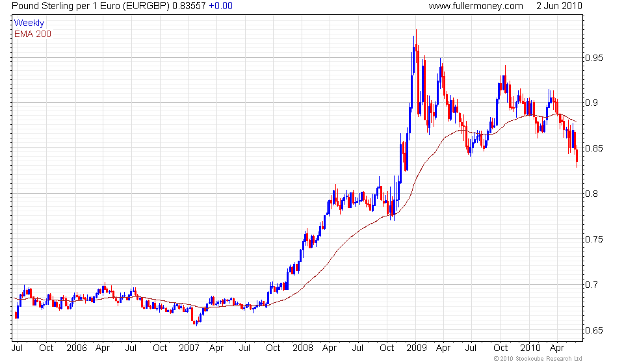
Task: Click the Oct label just before 2010
Action: (500, 348)
